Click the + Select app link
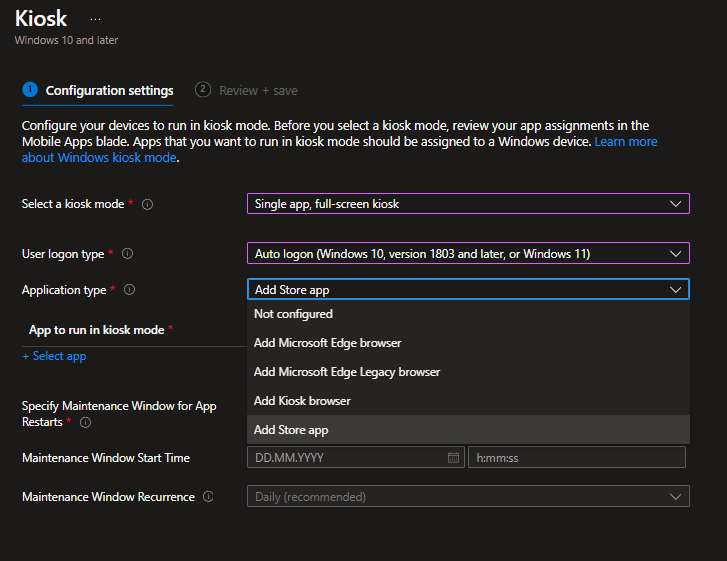This screenshot has width=727, height=561. tap(54, 356)
